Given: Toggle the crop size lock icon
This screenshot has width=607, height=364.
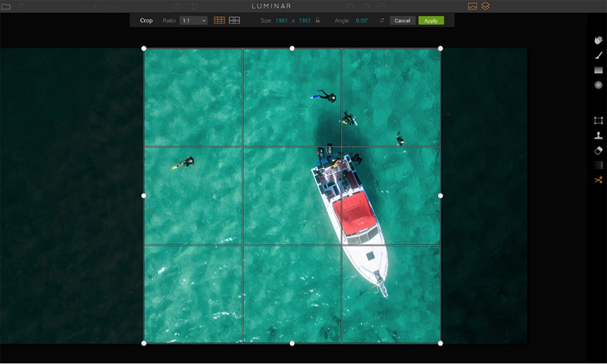Looking at the screenshot, I should [318, 21].
